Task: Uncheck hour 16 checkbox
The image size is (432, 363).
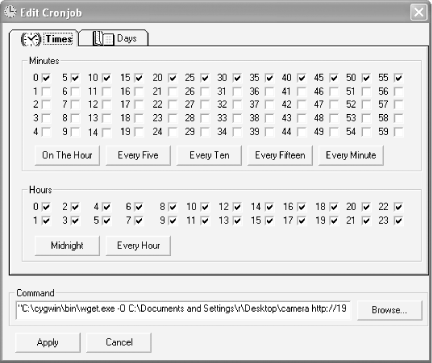Action: (301, 207)
